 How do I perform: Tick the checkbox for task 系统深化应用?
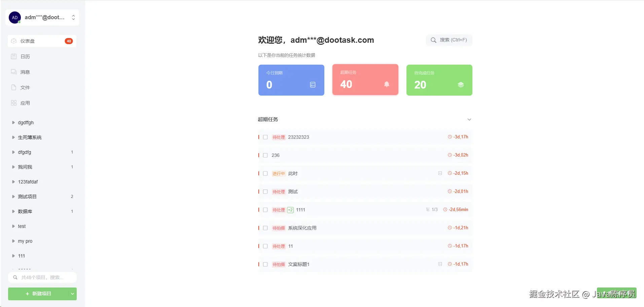point(265,228)
